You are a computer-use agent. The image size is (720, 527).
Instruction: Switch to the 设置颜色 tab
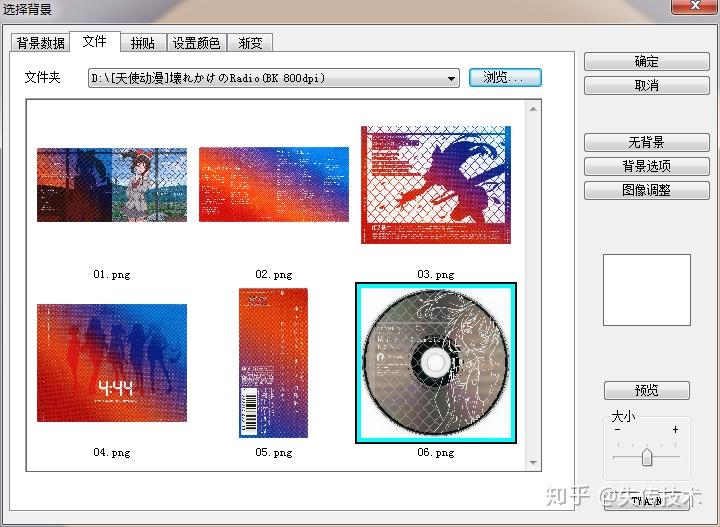pos(197,43)
